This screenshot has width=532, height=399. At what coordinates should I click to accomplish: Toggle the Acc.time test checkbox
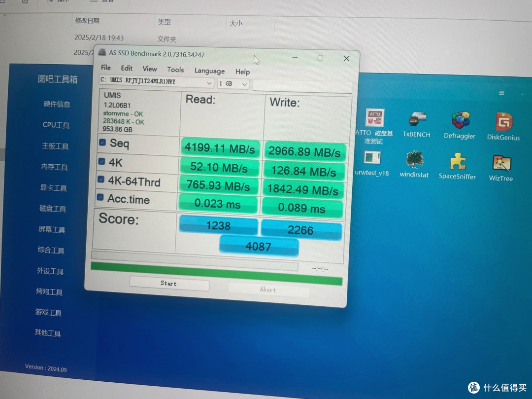click(100, 197)
